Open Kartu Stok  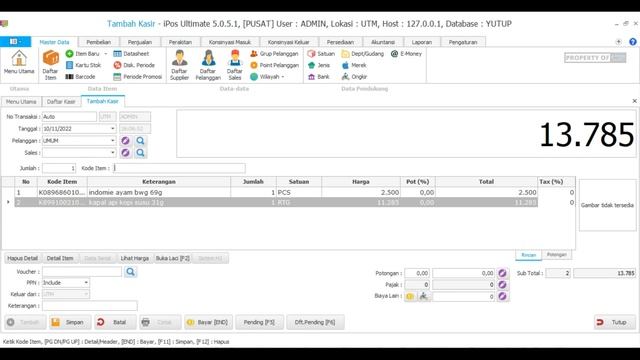[83, 65]
